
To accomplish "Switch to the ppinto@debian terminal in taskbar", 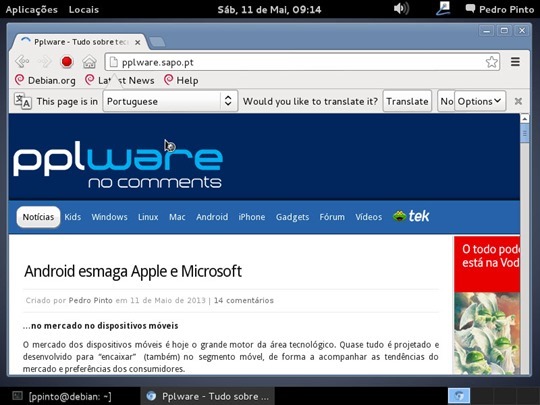I will (x=62, y=396).
